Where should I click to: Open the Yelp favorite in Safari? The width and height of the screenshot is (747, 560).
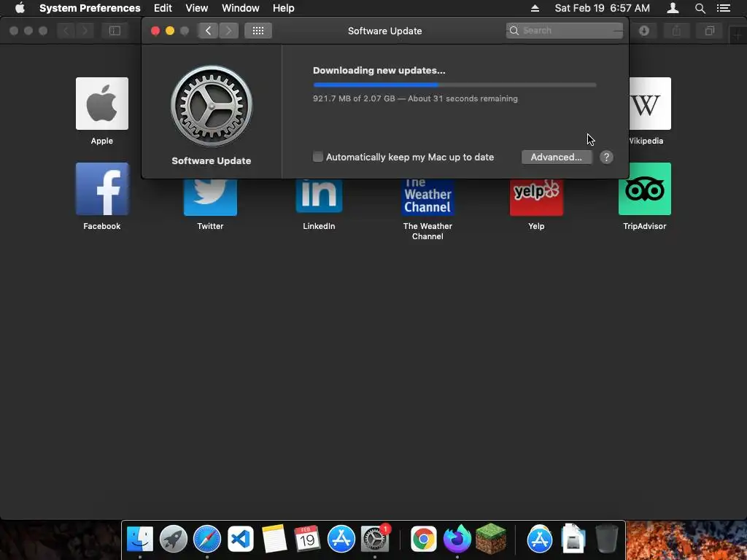(x=536, y=197)
